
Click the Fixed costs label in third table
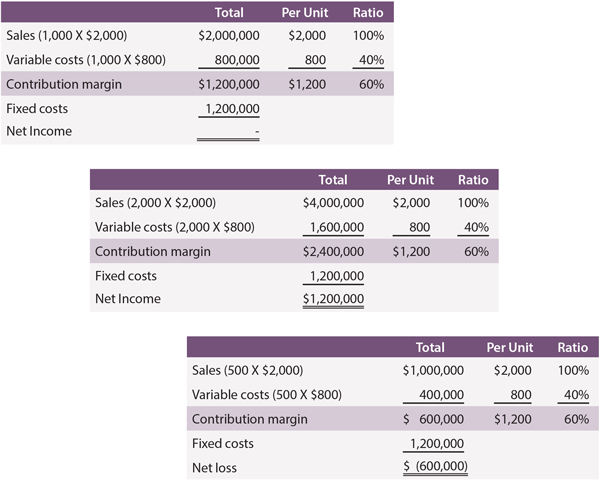[223, 444]
